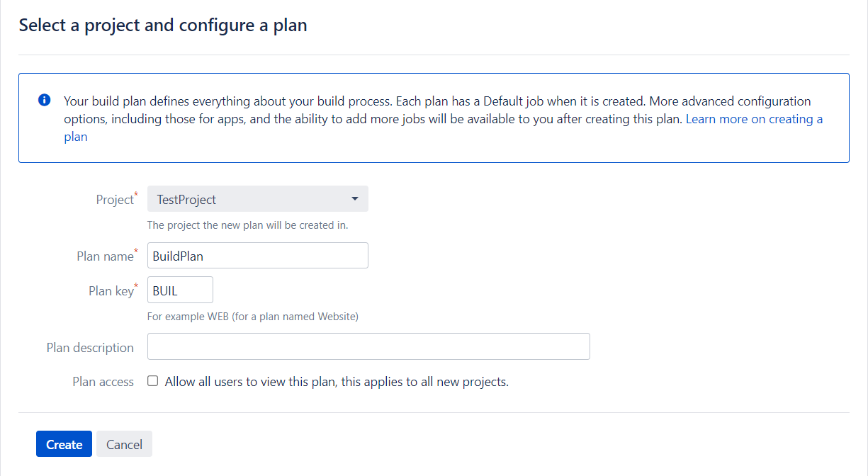Click the "For example WEB" hint text

pos(252,317)
